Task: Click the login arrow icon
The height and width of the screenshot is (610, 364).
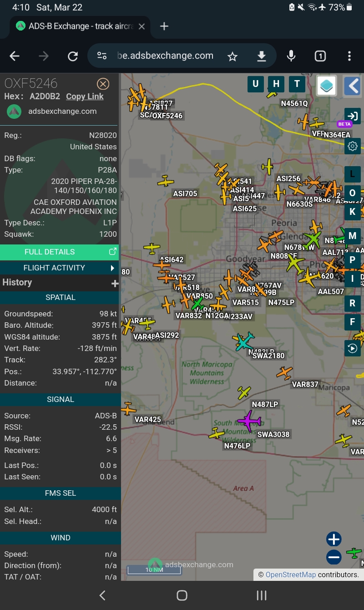Action: tap(353, 116)
